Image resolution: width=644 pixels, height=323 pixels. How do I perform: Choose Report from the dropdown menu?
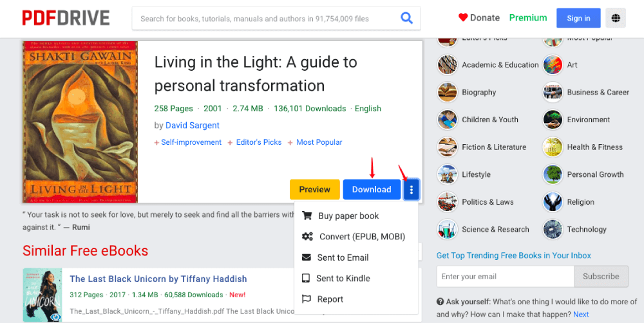pyautogui.click(x=330, y=299)
